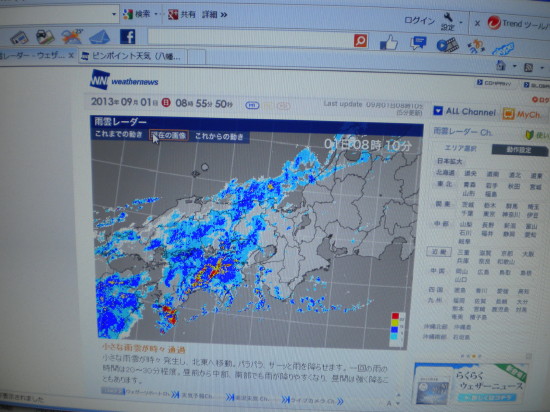
Task: Select the 現在の画像 radar tab
Action: (x=169, y=135)
